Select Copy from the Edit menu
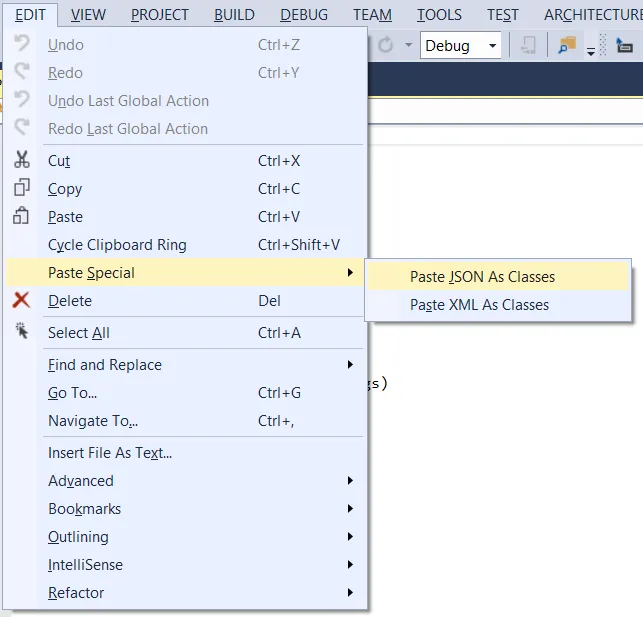Viewport: 643px width, 617px height. 186,189
